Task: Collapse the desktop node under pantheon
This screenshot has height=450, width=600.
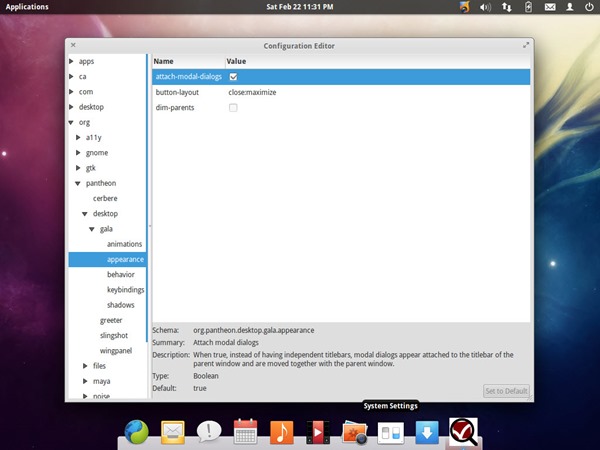Action: [85, 214]
